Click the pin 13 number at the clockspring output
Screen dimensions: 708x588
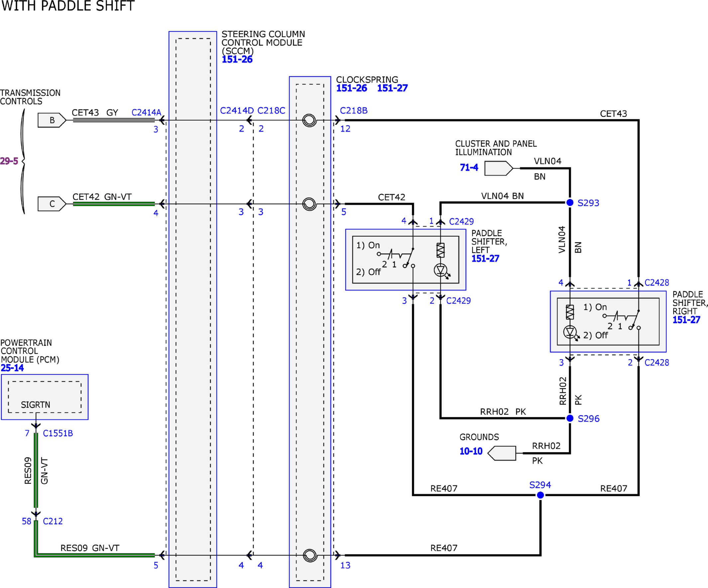pos(345,565)
